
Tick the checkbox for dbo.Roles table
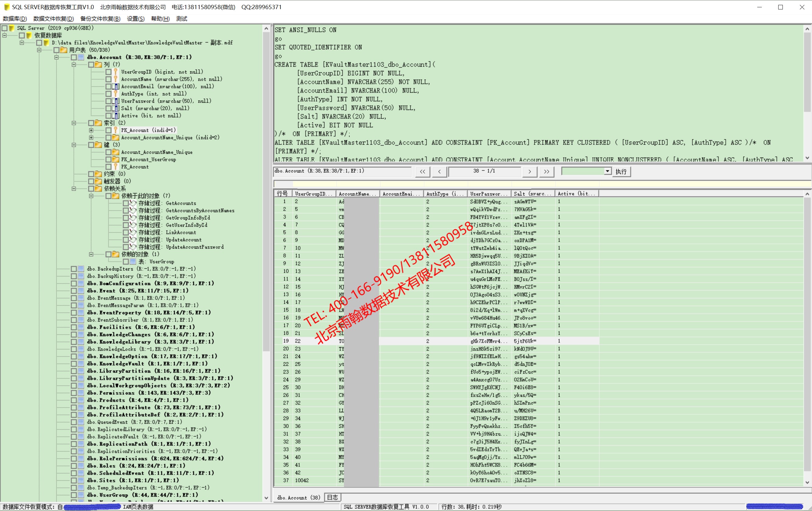point(74,466)
